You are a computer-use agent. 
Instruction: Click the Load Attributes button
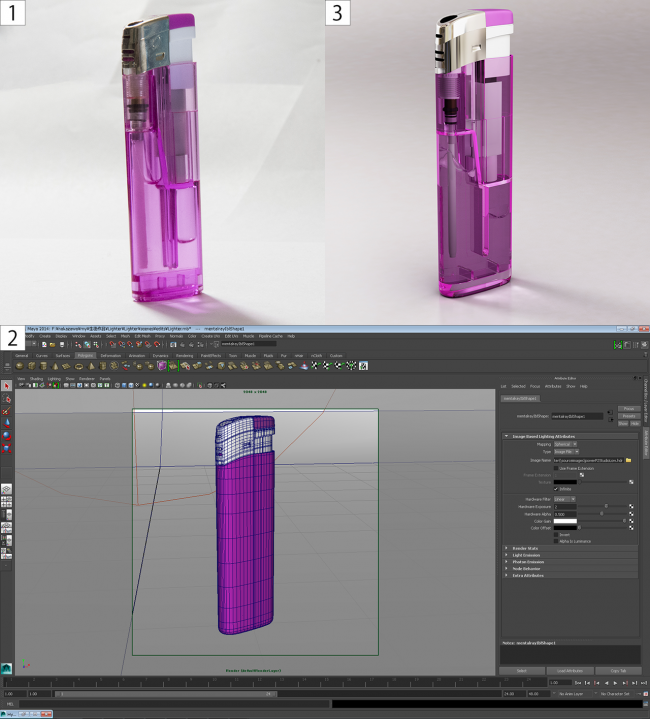pyautogui.click(x=569, y=670)
